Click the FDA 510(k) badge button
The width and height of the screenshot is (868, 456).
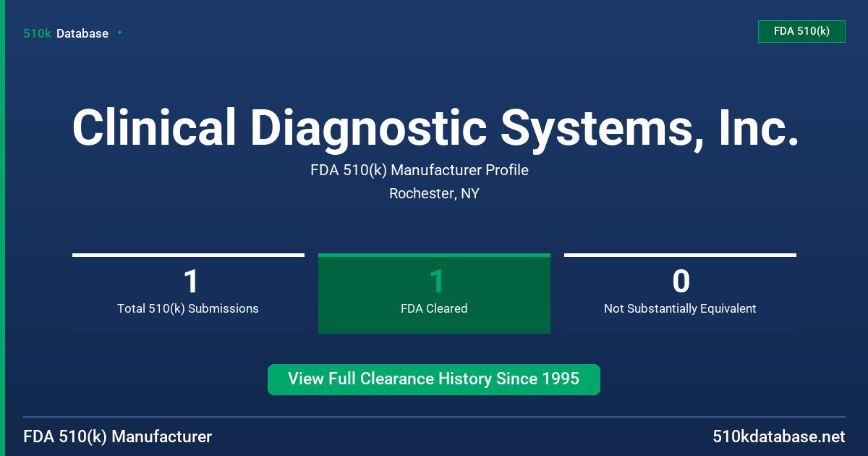click(801, 31)
